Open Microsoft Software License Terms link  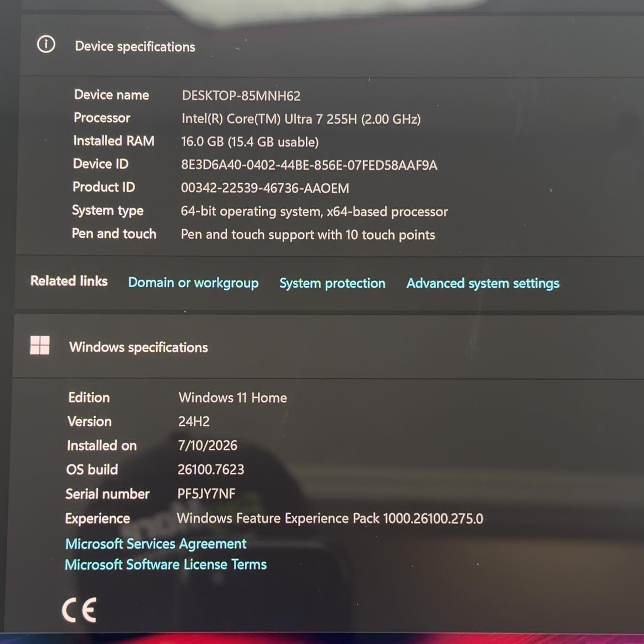point(166,565)
